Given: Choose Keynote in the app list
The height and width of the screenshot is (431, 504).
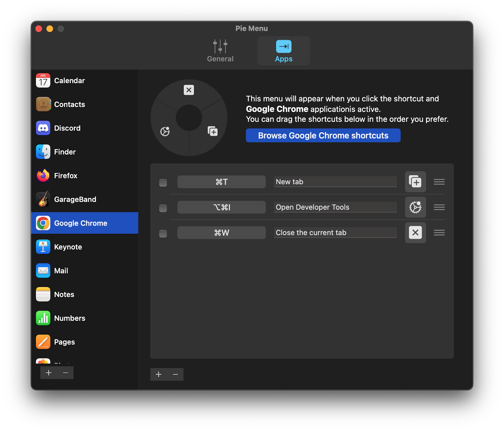Looking at the screenshot, I should 84,247.
